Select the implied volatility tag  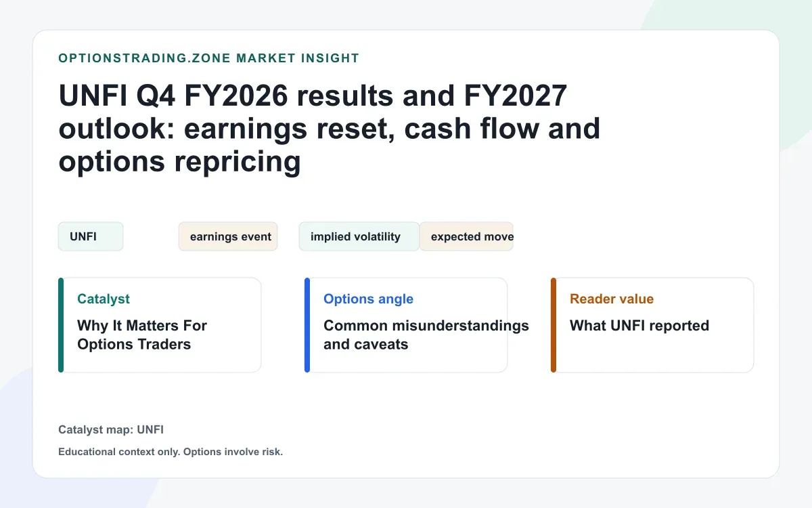[359, 236]
